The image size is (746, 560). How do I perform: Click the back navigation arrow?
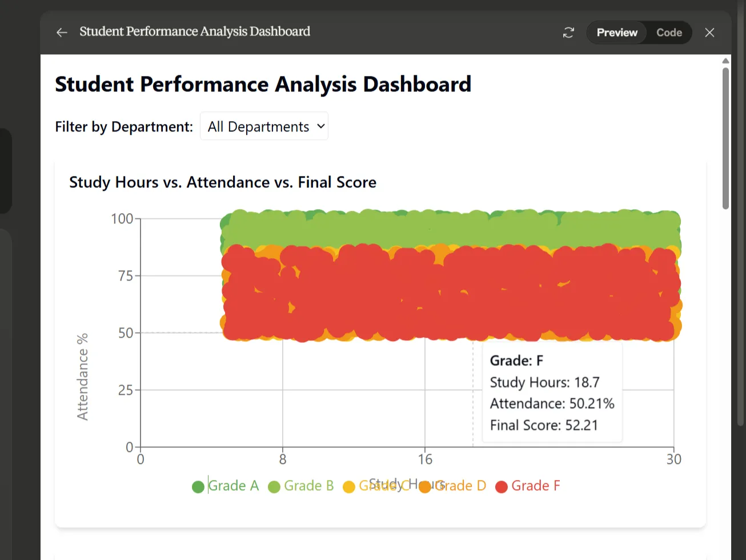62,32
